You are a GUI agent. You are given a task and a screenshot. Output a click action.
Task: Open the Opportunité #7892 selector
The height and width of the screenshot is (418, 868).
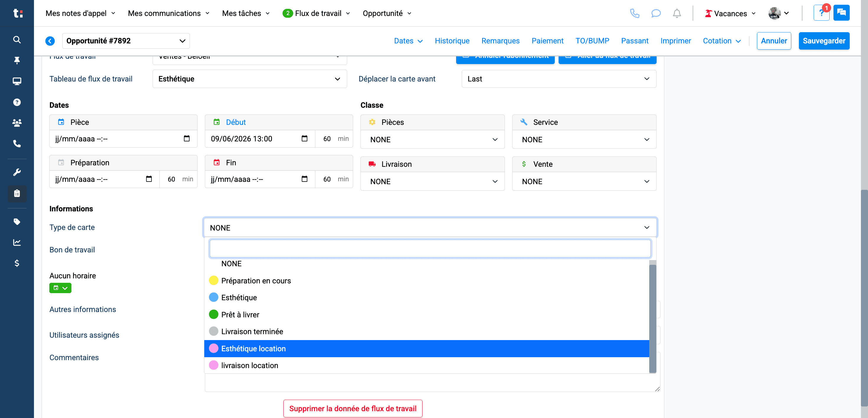pyautogui.click(x=126, y=41)
